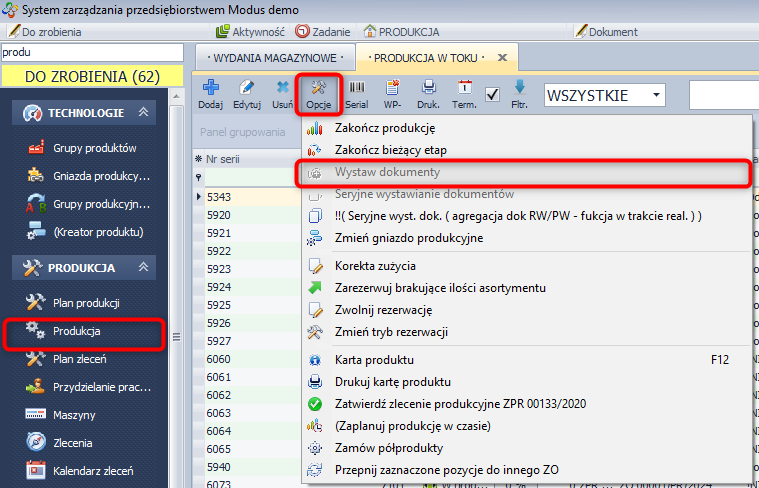Click the Druk. printer icon

[428, 94]
